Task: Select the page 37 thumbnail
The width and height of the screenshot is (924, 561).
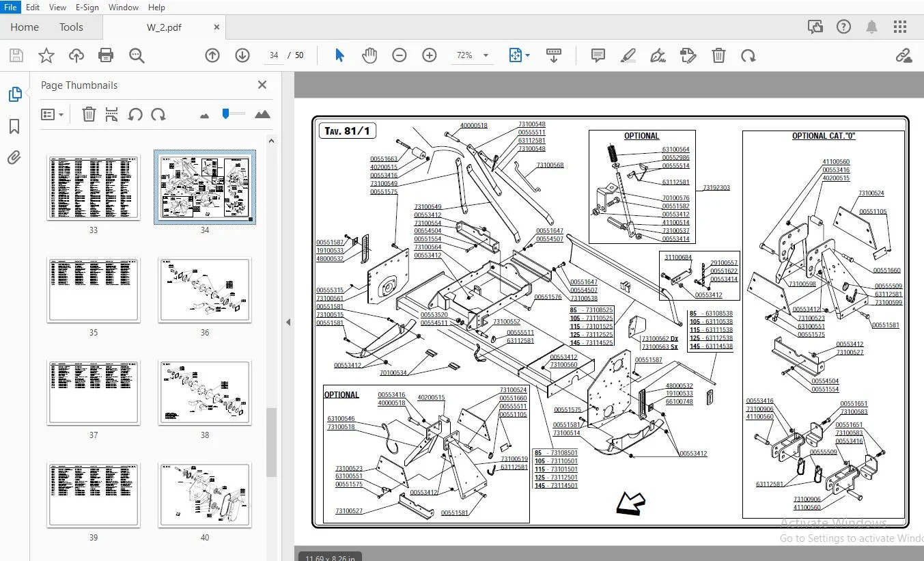Action: (94, 392)
